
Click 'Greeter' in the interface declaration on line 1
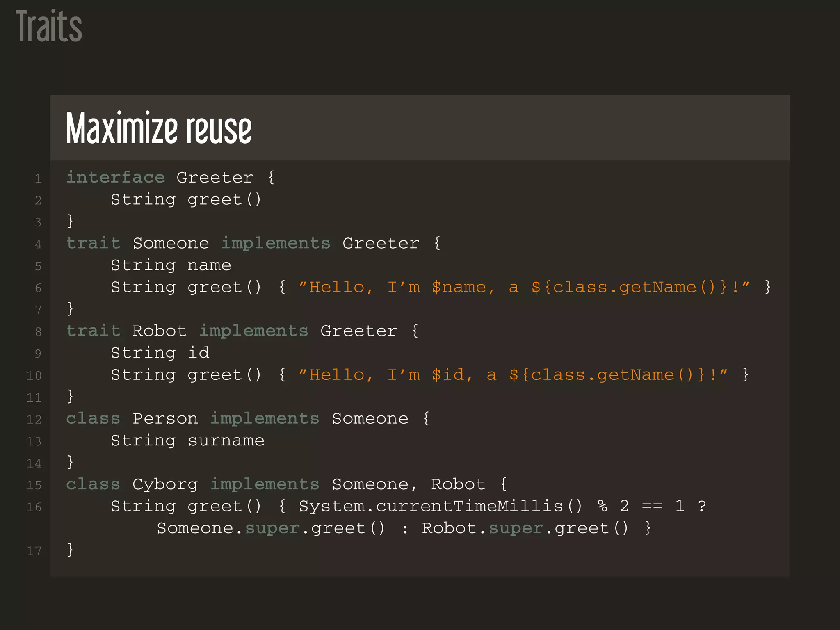click(x=215, y=178)
